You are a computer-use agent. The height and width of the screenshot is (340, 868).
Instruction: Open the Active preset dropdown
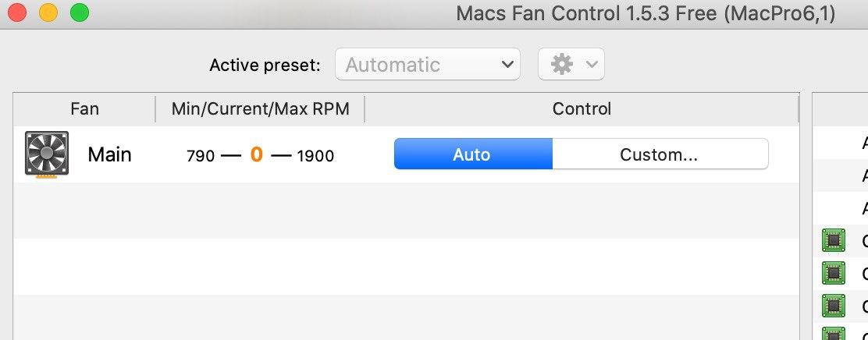(x=427, y=65)
